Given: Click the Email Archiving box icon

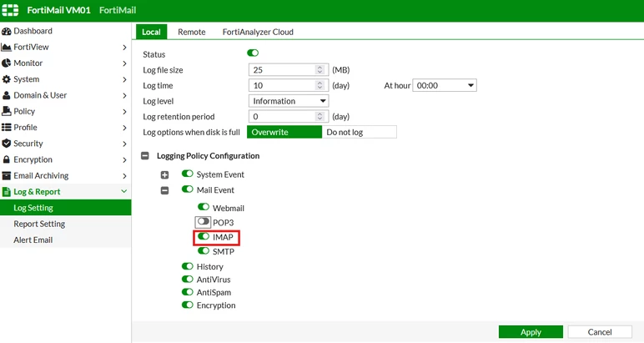Looking at the screenshot, I should click(x=6, y=176).
